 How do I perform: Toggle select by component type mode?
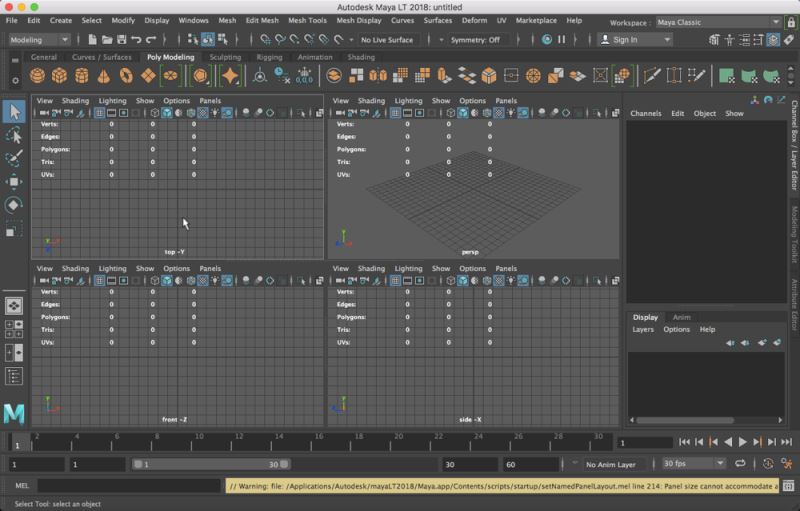pyautogui.click(x=222, y=39)
